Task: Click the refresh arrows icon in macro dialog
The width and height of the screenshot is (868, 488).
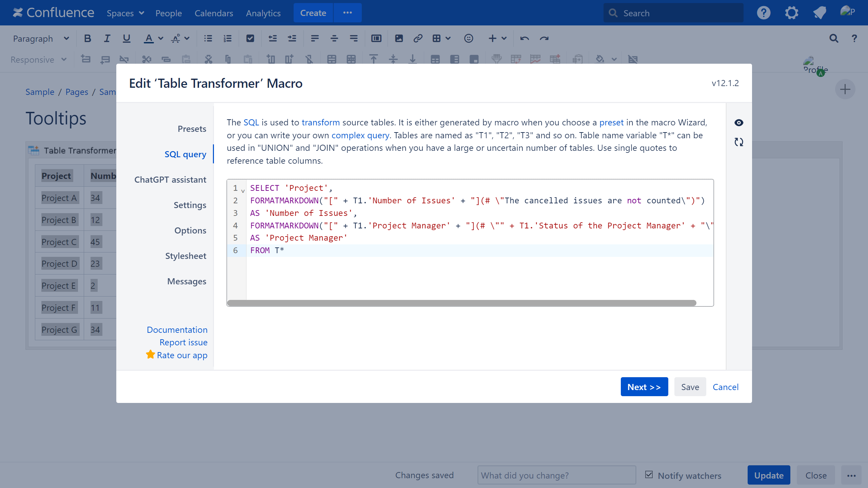Action: coord(738,142)
